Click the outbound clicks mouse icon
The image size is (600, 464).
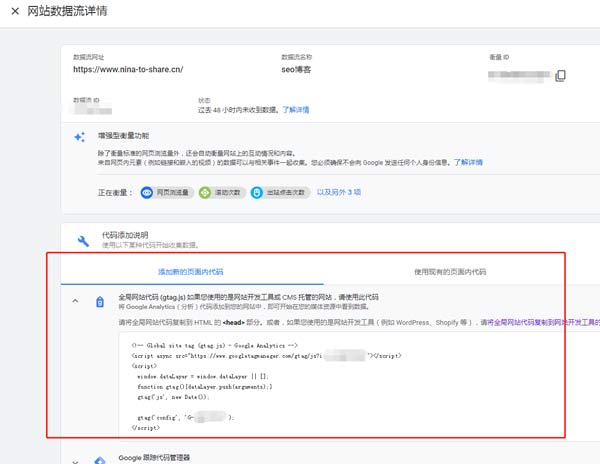[257, 192]
